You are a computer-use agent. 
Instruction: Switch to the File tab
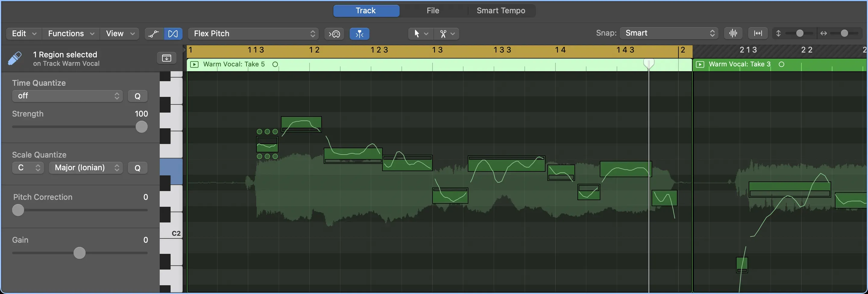(433, 11)
